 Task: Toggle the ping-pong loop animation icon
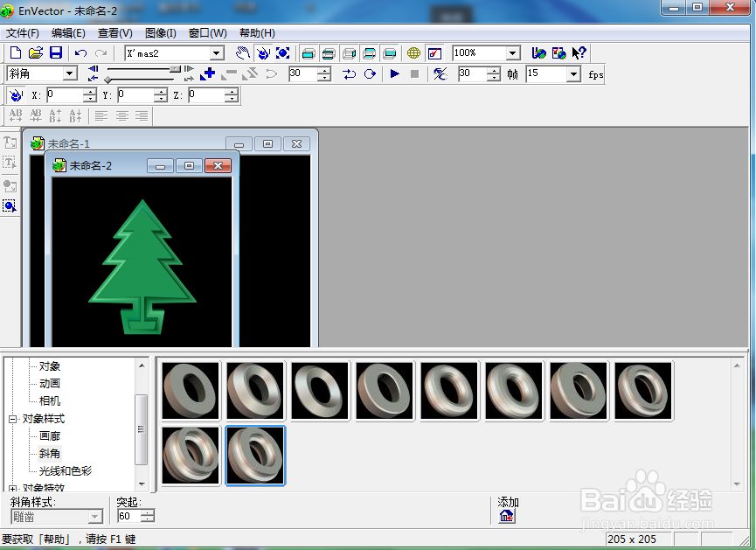[349, 73]
